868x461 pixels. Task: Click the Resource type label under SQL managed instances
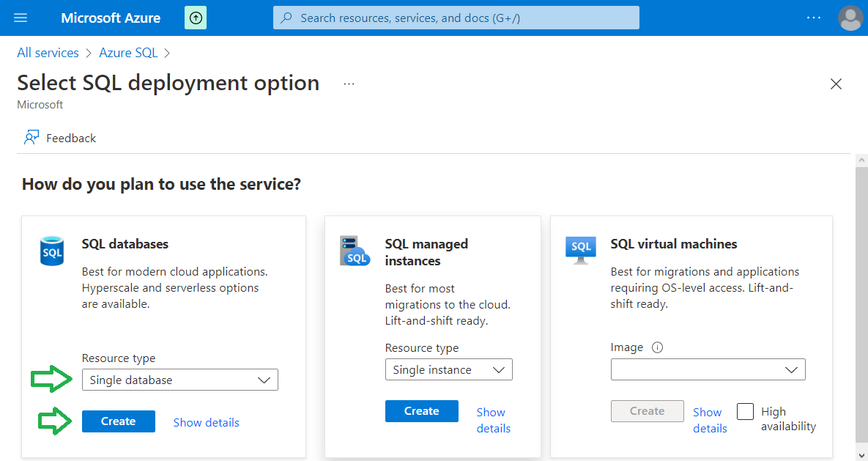(x=422, y=348)
